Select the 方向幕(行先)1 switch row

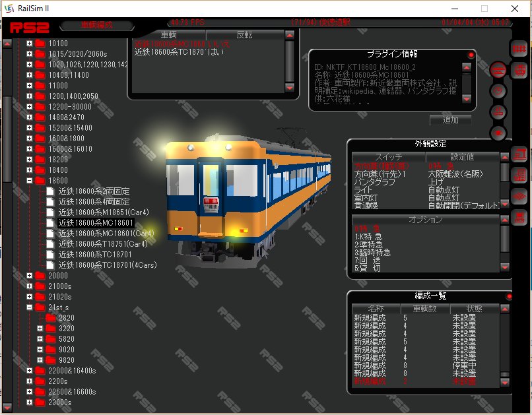(x=426, y=174)
